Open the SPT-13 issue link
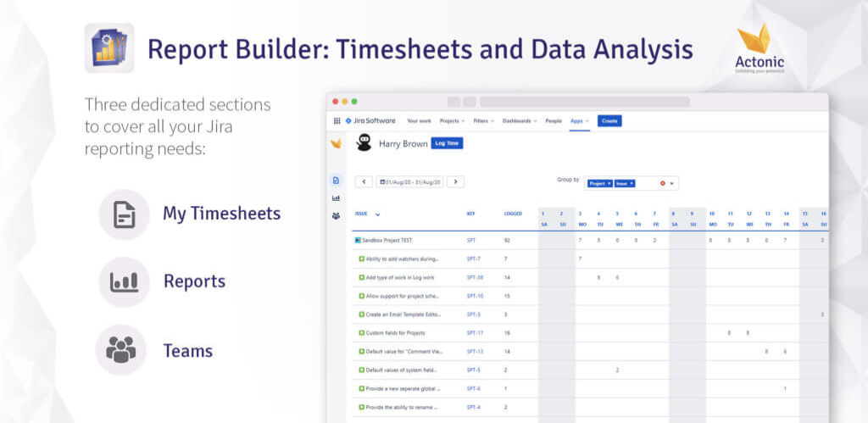Screen dimensions: 868x423 pyautogui.click(x=475, y=352)
